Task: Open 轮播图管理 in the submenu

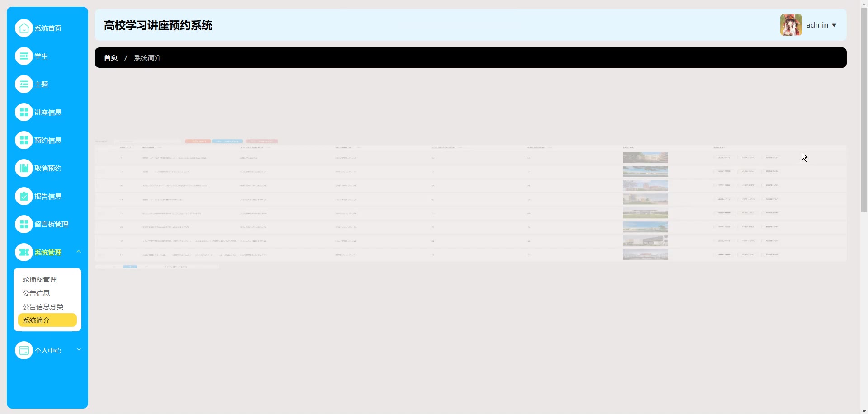Action: tap(40, 280)
